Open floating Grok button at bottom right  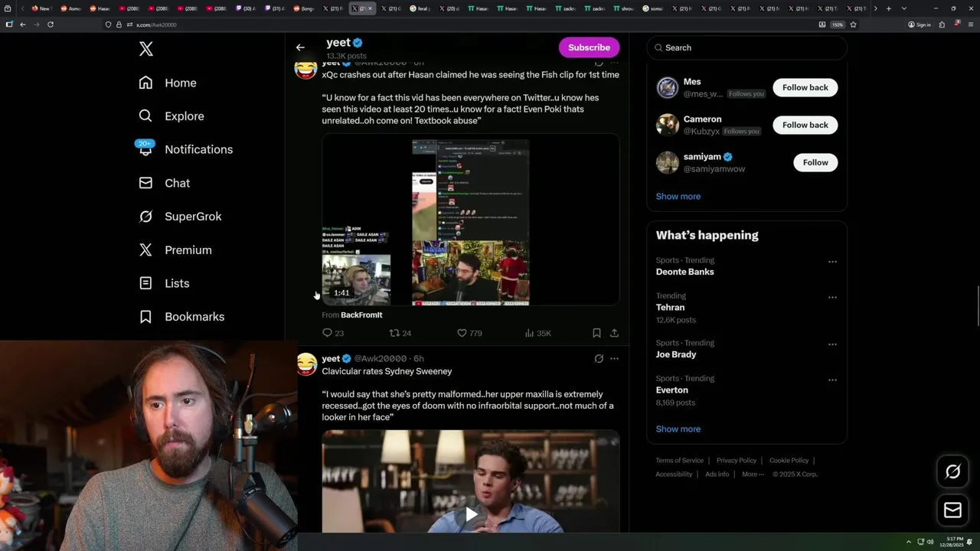tap(952, 472)
